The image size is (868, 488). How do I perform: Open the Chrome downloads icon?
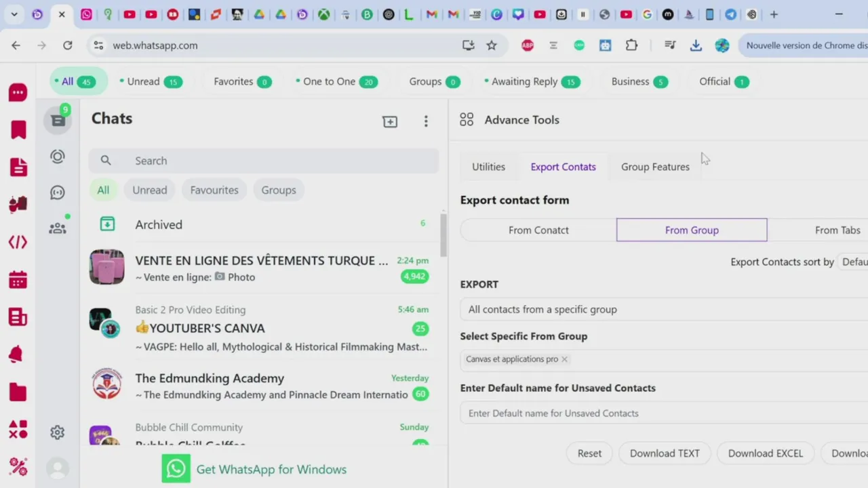pyautogui.click(x=696, y=45)
